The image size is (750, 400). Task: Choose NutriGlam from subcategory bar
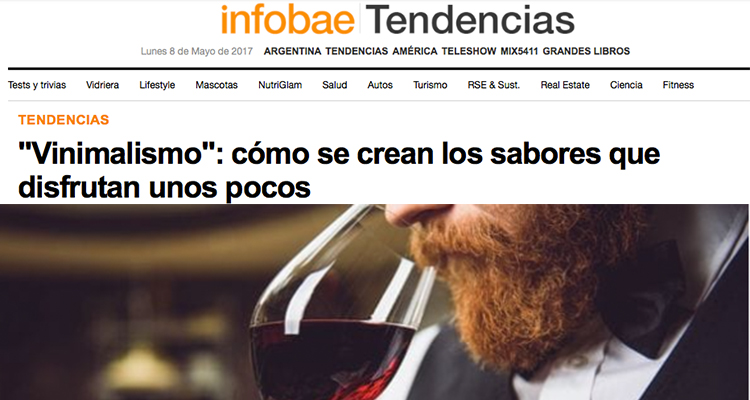pyautogui.click(x=280, y=85)
